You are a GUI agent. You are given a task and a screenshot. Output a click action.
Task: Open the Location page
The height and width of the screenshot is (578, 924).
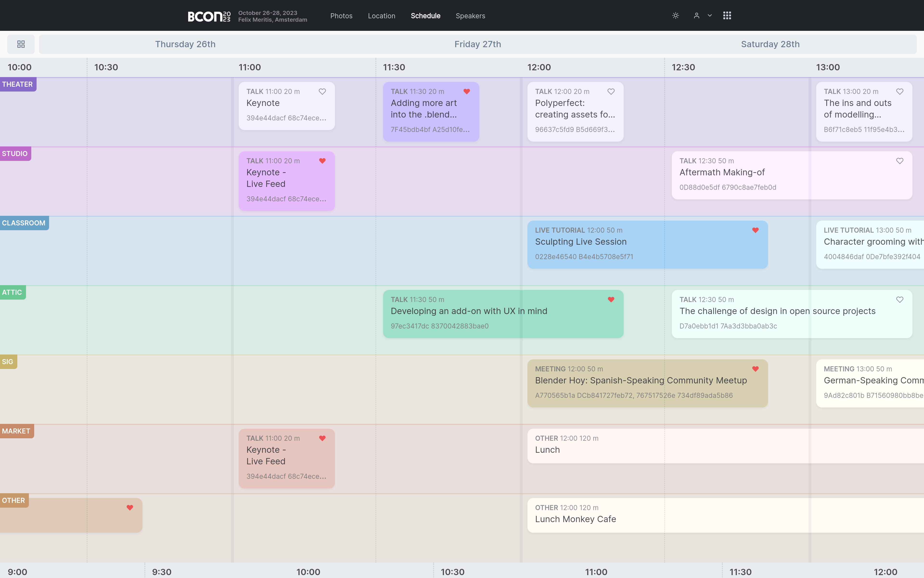(x=381, y=16)
